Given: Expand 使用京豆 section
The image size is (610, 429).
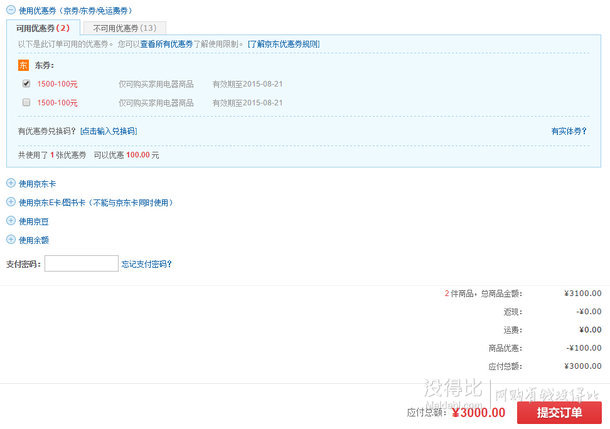Looking at the screenshot, I should coord(11,221).
